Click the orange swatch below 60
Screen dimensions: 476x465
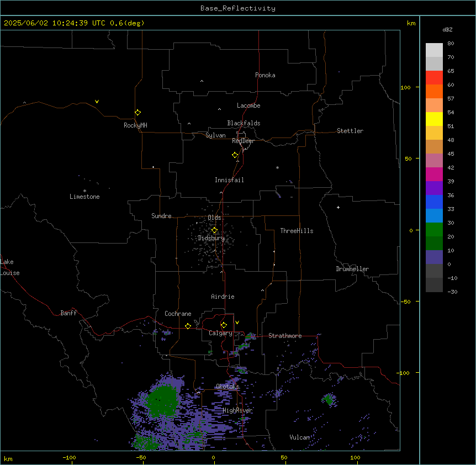[x=434, y=91]
